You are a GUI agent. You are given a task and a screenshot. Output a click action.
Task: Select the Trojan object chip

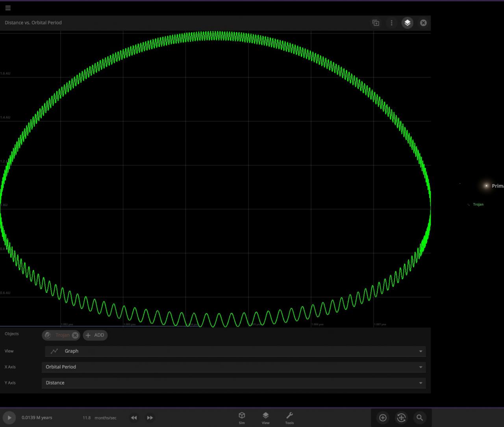point(62,335)
